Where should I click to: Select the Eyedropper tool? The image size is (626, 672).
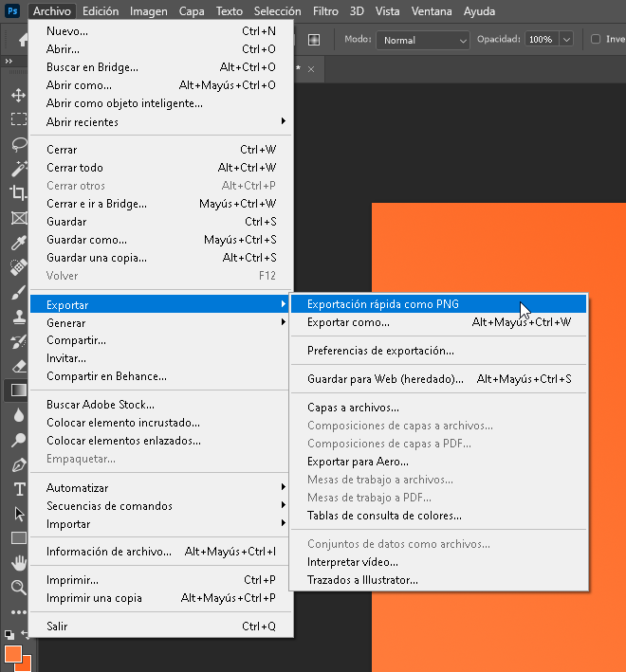(18, 243)
